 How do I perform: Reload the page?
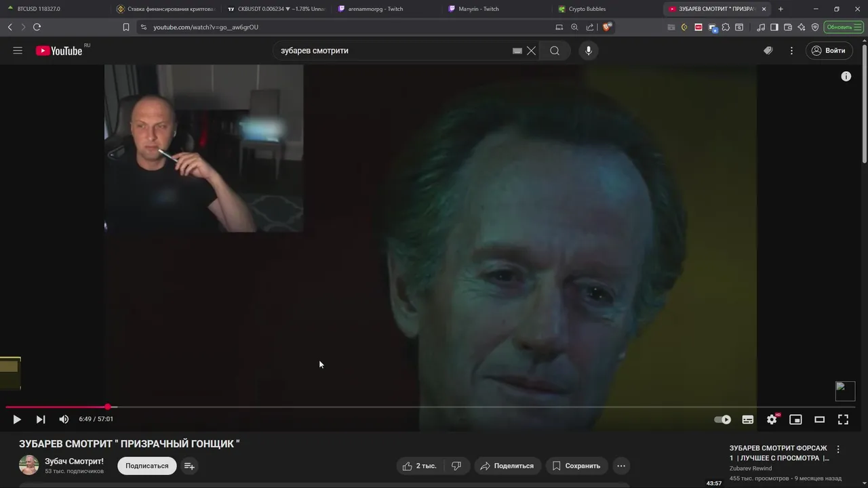37,27
